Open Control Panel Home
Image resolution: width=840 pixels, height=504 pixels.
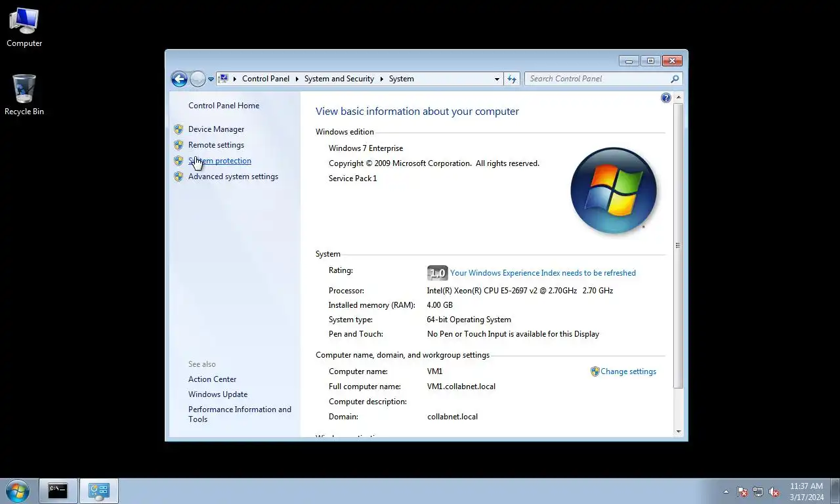(224, 106)
